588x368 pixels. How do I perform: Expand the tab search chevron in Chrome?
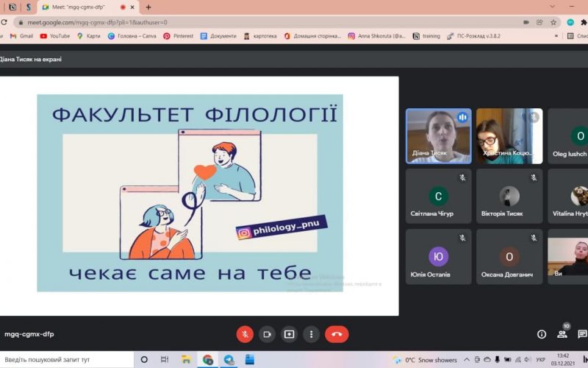tap(552, 7)
